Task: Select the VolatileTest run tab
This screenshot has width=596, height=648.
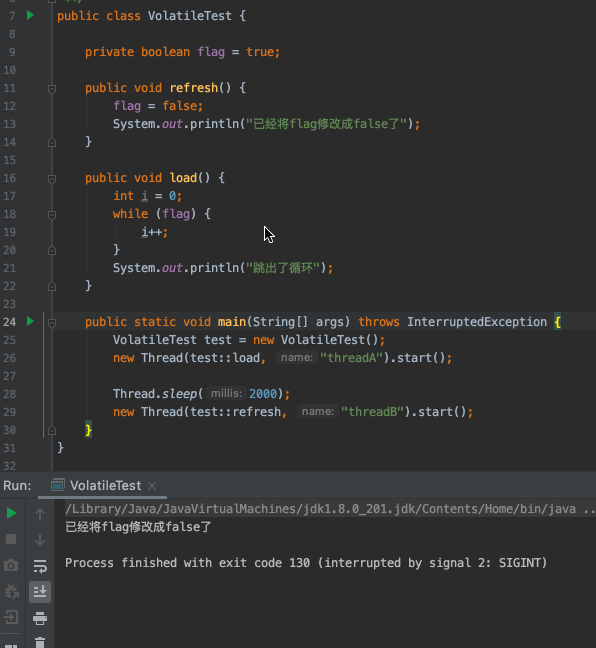Action: pyautogui.click(x=105, y=486)
